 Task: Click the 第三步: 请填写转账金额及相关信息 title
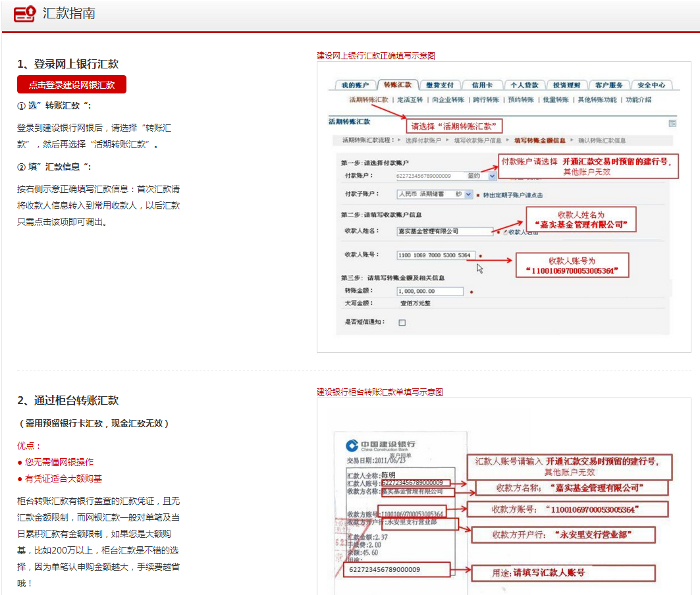[x=392, y=278]
